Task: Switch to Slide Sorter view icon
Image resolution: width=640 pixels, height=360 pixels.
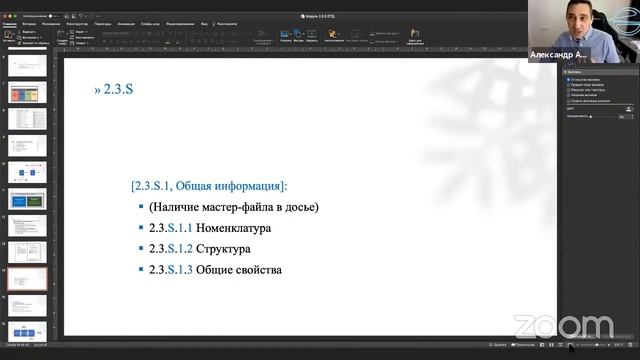Action: coord(551,345)
